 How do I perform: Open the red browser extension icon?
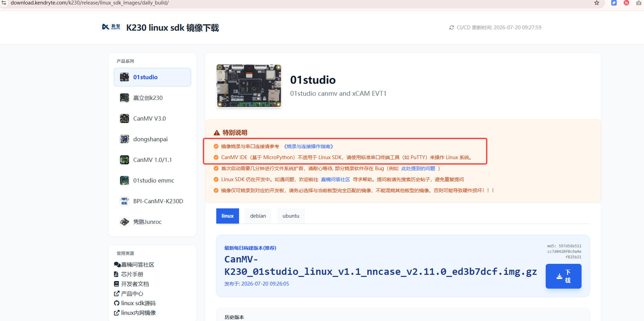626,3
